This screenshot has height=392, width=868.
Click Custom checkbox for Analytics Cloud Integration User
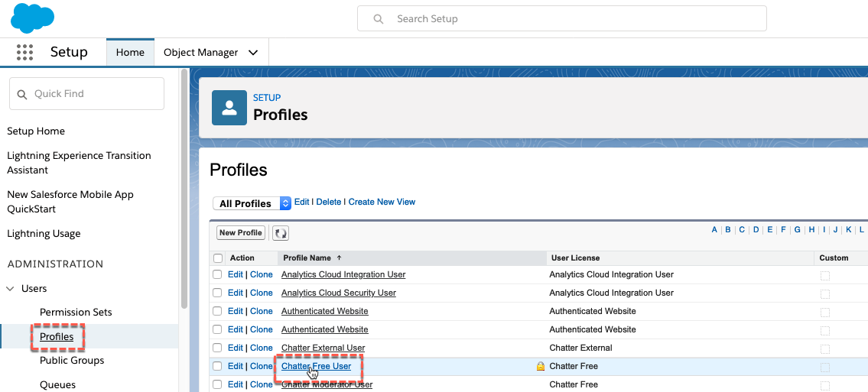(825, 276)
